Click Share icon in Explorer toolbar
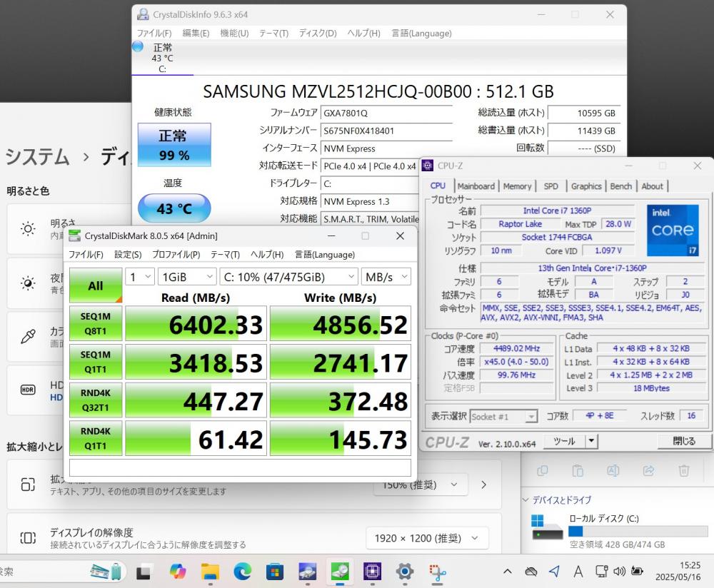 648,471
